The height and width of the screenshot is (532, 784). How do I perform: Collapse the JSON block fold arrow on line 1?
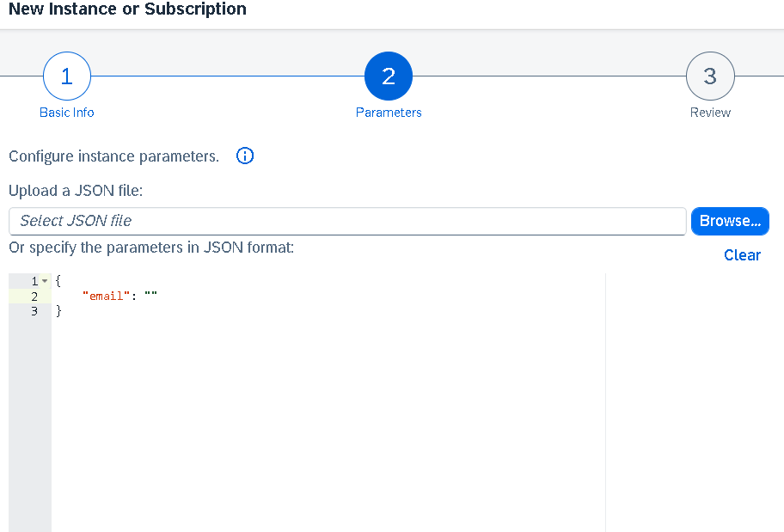(x=45, y=282)
